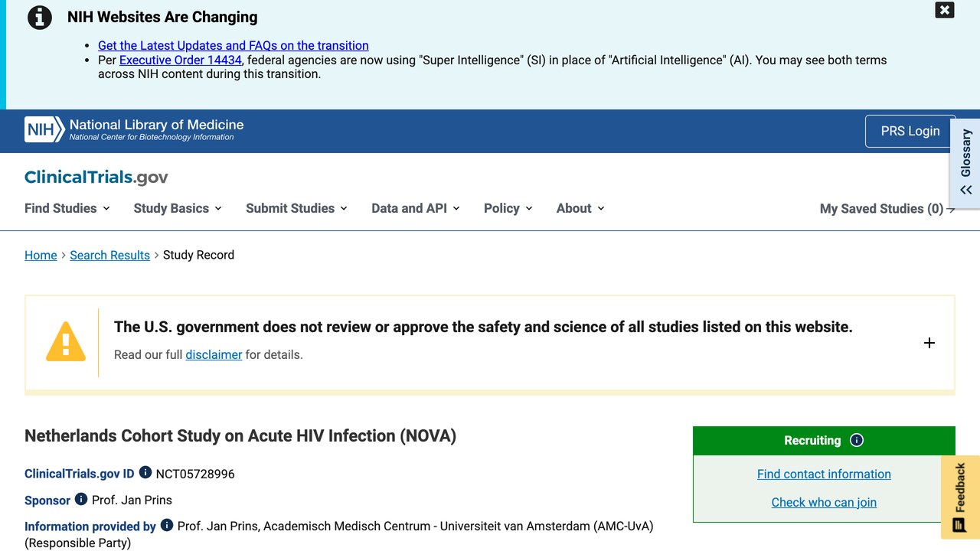The height and width of the screenshot is (551, 980).
Task: Open the About dropdown menu
Action: tap(580, 208)
